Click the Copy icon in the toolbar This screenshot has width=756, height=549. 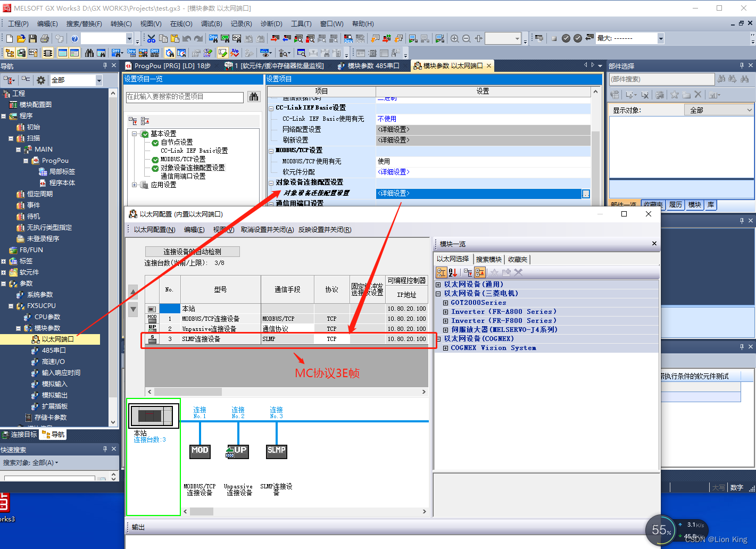coord(163,38)
